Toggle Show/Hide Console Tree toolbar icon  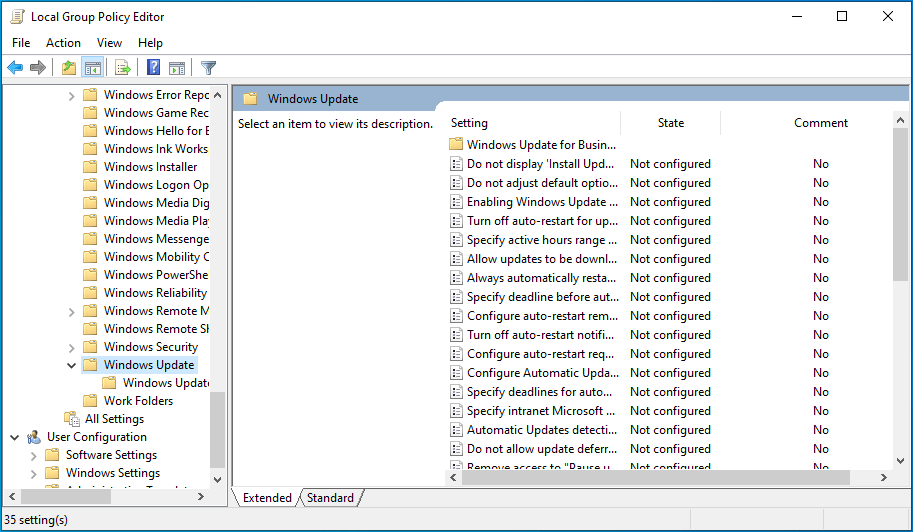click(92, 68)
